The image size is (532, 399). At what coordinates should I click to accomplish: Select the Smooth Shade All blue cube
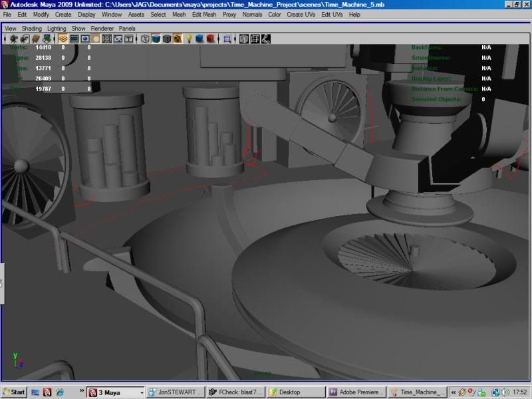[156, 39]
